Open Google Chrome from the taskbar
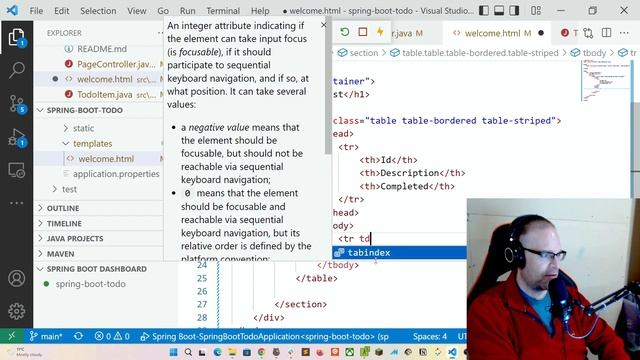Screen dimensions: 640x360 pyautogui.click(x=261, y=352)
